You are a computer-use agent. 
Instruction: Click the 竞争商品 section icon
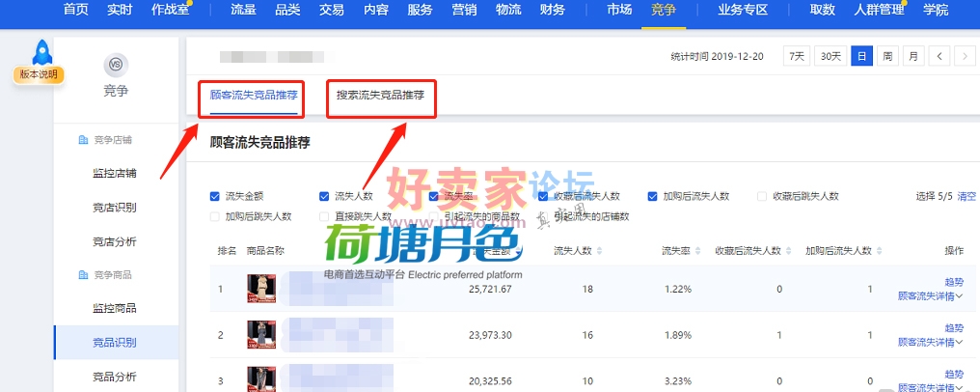tap(83, 275)
